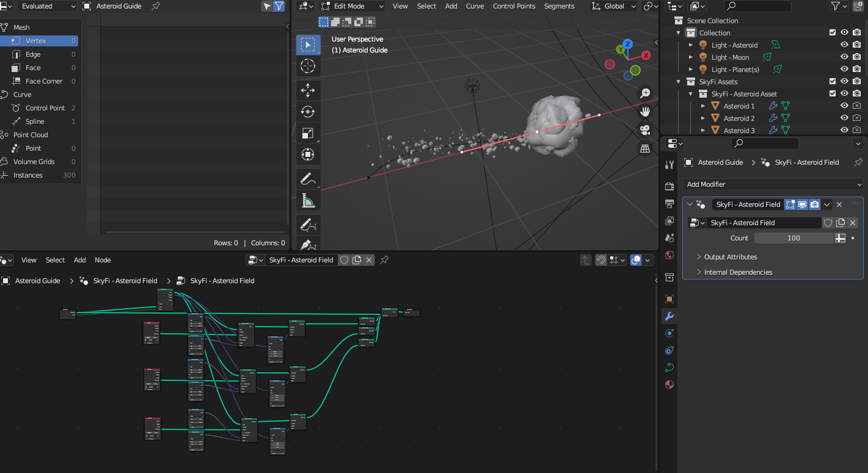The width and height of the screenshot is (868, 473).
Task: Open the Output properties tab
Action: [669, 203]
